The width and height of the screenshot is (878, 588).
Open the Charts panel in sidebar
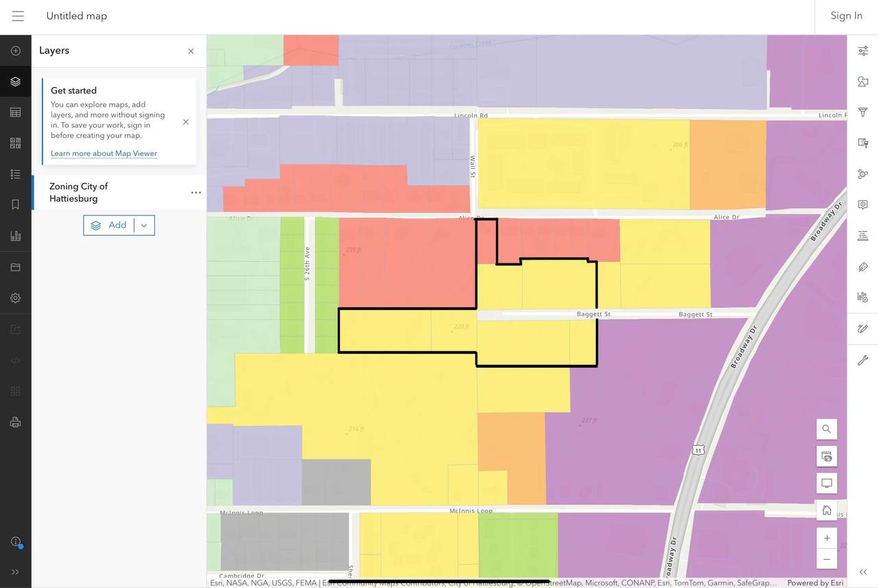15,236
